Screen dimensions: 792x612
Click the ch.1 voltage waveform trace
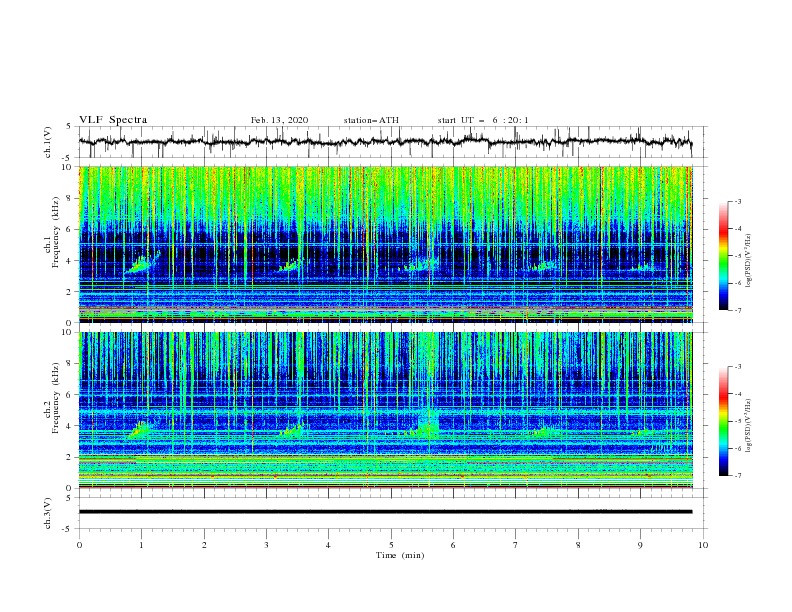385,142
